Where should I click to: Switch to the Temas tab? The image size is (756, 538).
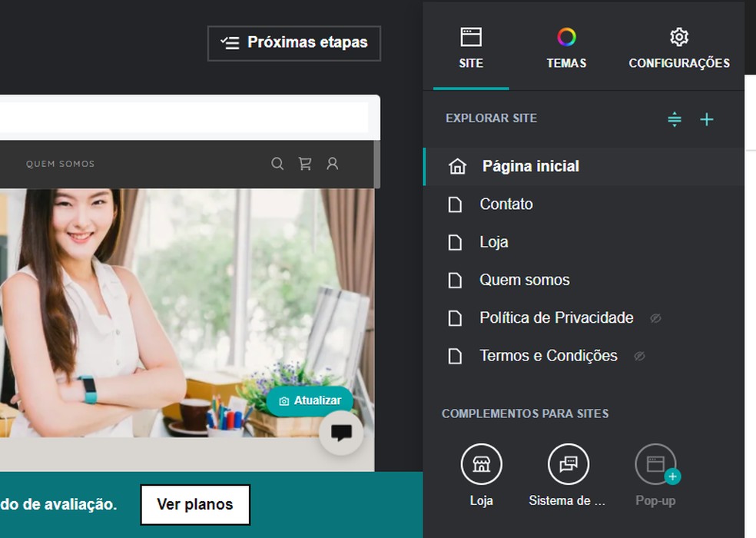tap(566, 48)
